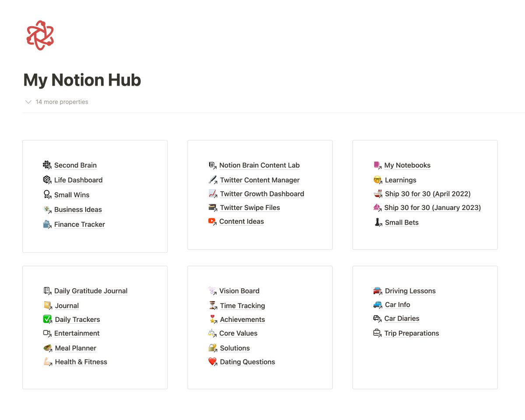Screen dimensions: 525x420
Task: Open the Small Bets page
Action: [x=402, y=223]
